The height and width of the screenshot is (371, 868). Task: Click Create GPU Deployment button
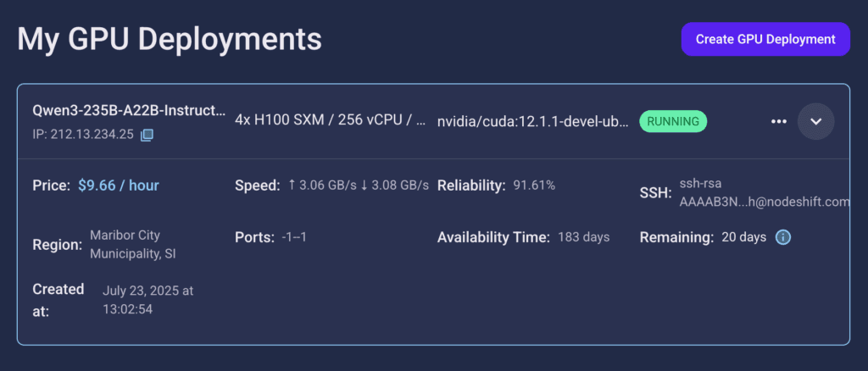coord(765,39)
